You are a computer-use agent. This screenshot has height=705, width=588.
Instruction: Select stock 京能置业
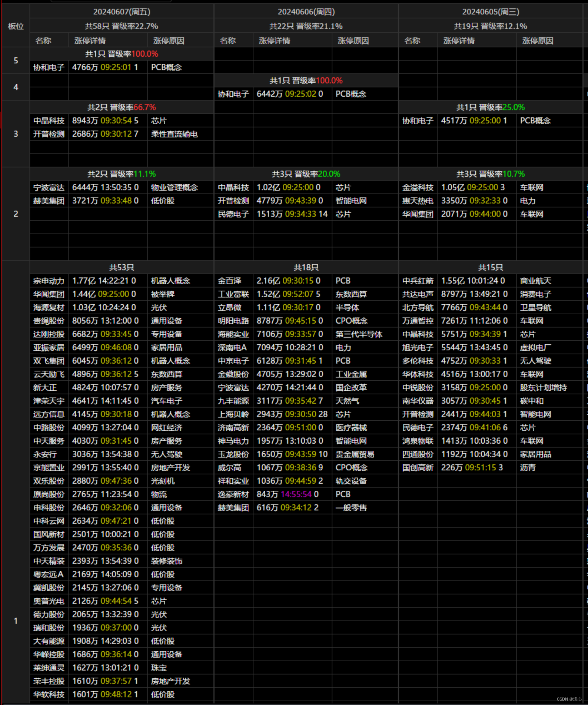pyautogui.click(x=49, y=468)
